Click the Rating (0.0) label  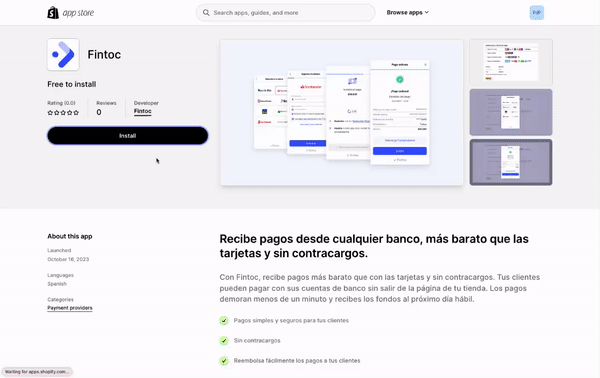pyautogui.click(x=61, y=103)
